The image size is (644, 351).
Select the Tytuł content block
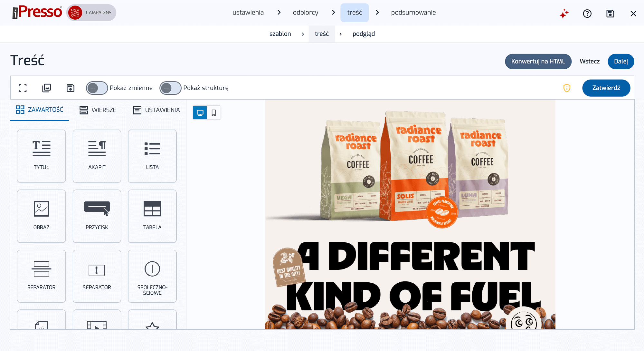point(41,156)
